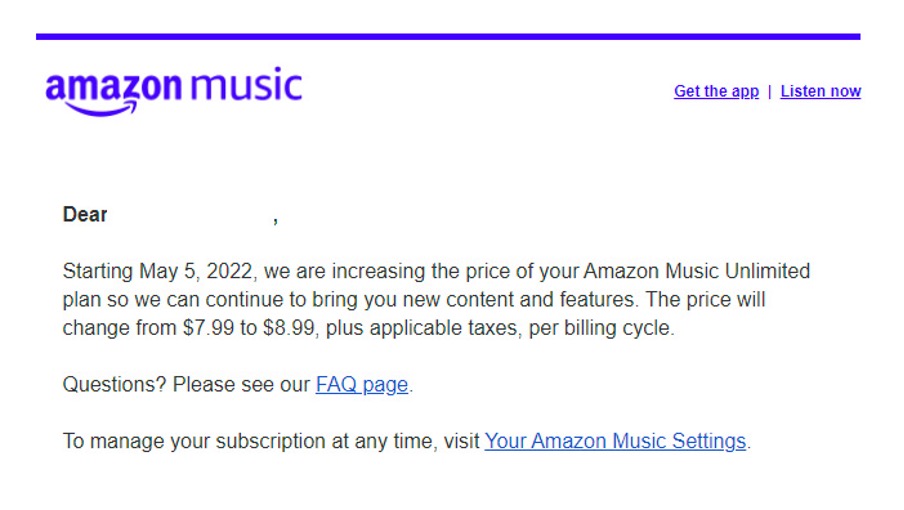The width and height of the screenshot is (904, 510).
Task: Click the 'Dear' greeting text
Action: point(85,214)
